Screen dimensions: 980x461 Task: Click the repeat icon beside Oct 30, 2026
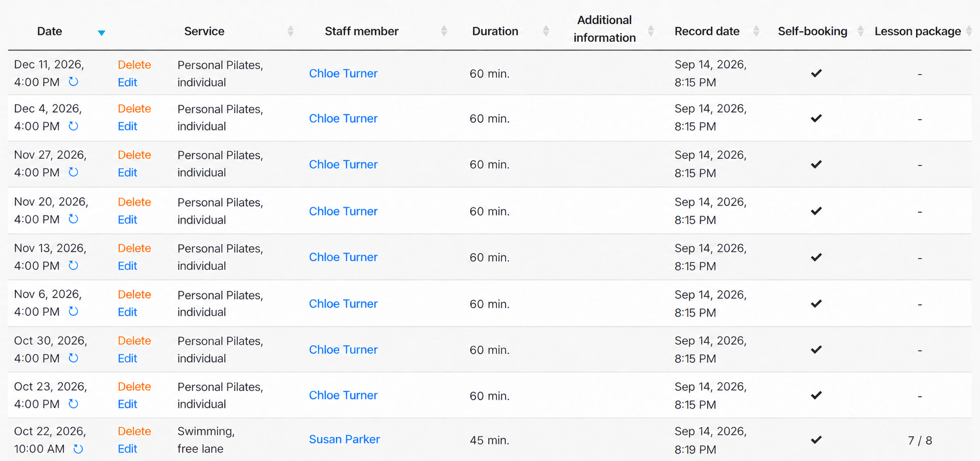click(x=73, y=358)
